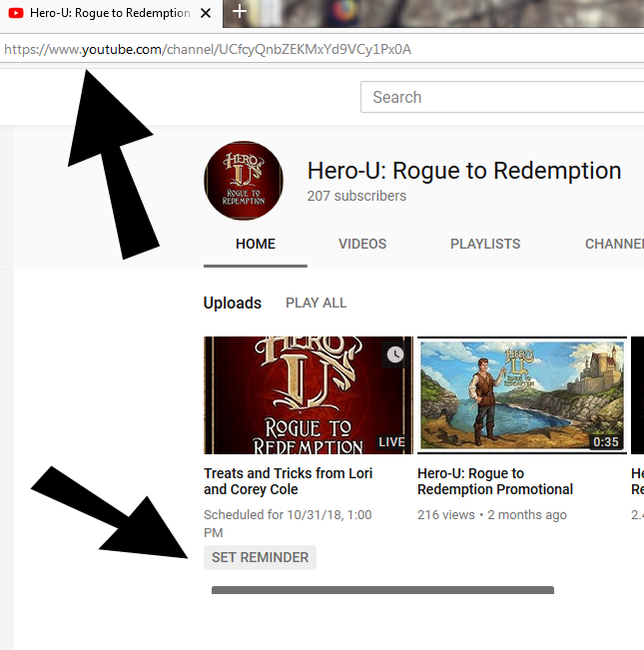Click the 0:35 duration badge on promotional video
Image resolution: width=644 pixels, height=650 pixels.
click(605, 442)
